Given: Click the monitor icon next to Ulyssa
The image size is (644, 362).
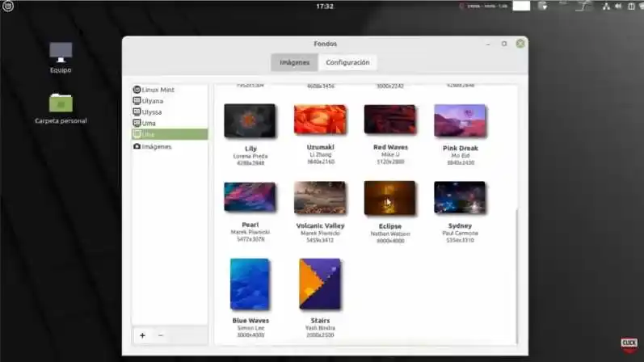Looking at the screenshot, I should (137, 112).
